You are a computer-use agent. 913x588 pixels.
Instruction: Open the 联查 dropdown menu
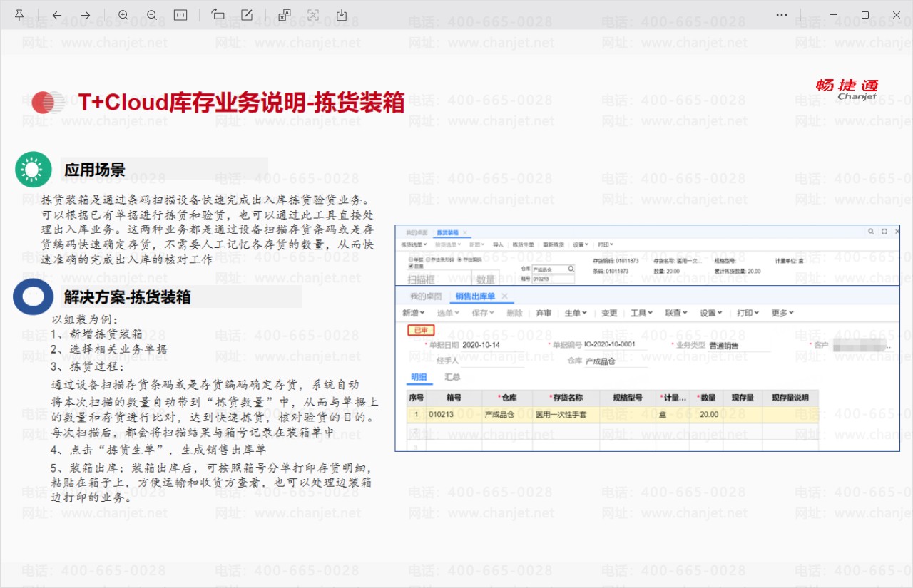point(676,313)
